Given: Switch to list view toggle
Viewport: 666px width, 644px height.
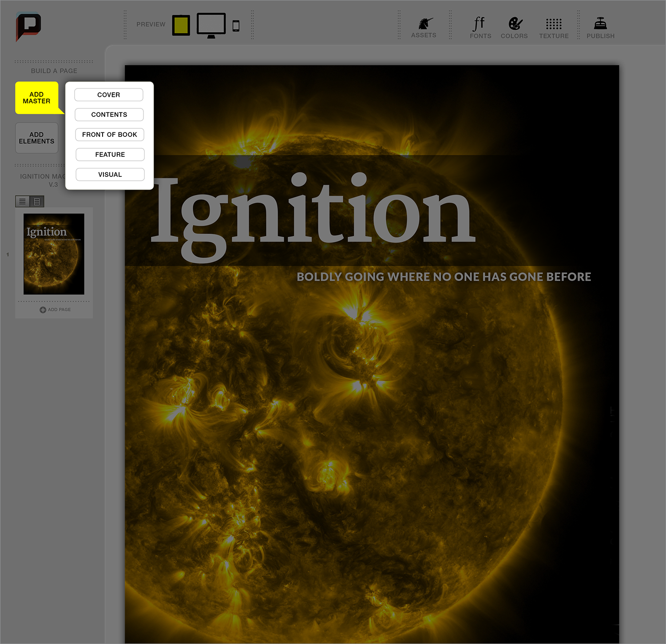Looking at the screenshot, I should point(22,202).
